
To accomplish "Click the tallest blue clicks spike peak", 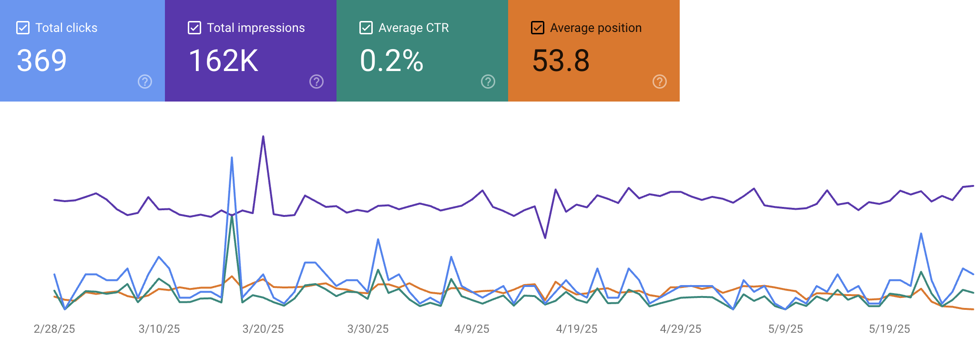I will 232,158.
